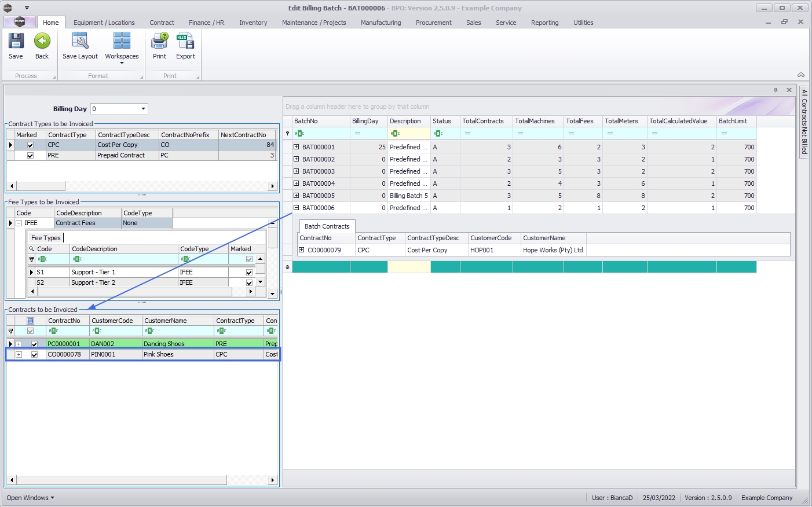Open the Inventory ribbon tab

click(x=253, y=23)
